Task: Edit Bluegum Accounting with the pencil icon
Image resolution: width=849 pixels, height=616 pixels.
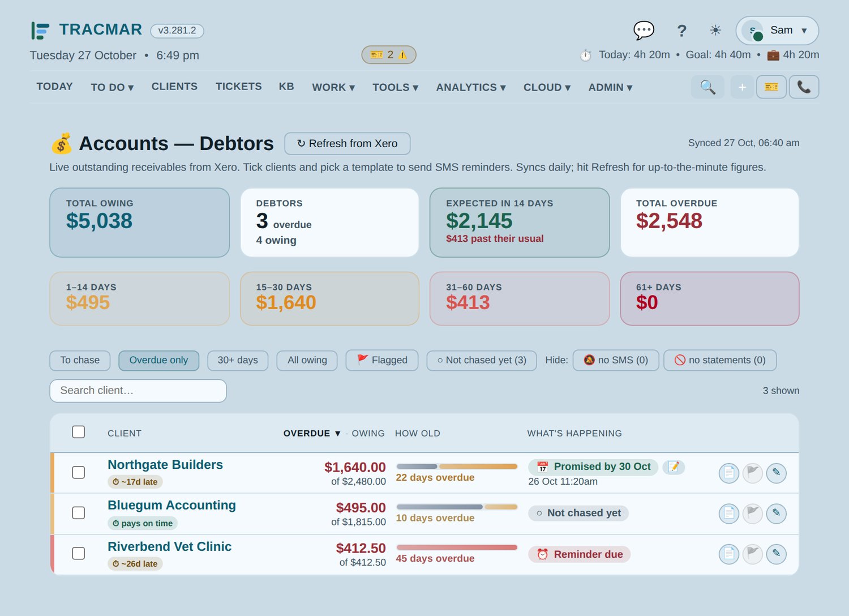Action: coord(777,514)
